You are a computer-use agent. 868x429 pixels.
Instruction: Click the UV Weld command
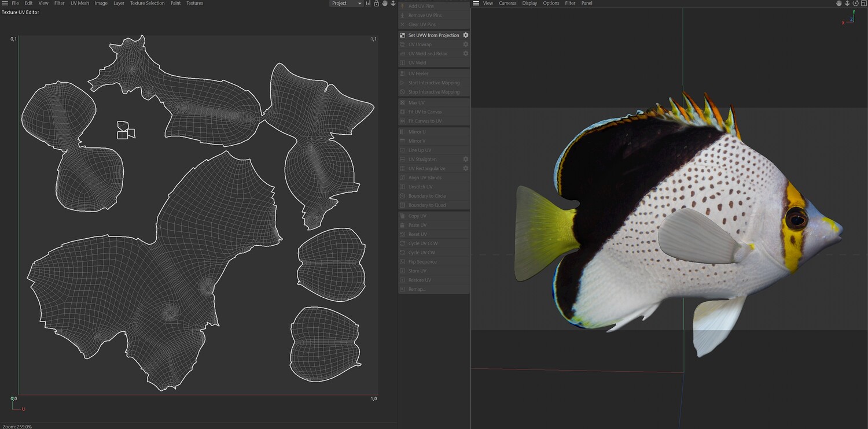pyautogui.click(x=434, y=63)
